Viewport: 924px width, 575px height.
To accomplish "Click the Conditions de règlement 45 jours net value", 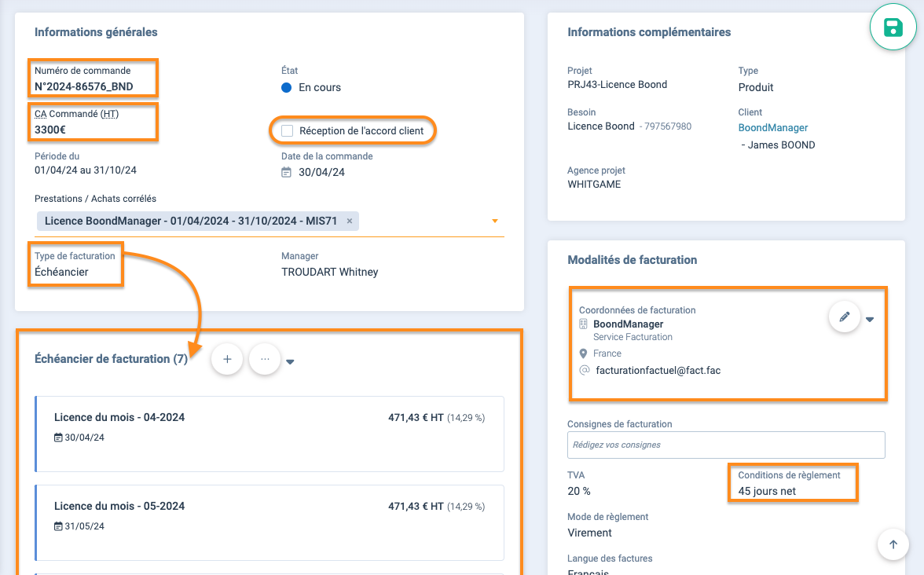I will 767,492.
